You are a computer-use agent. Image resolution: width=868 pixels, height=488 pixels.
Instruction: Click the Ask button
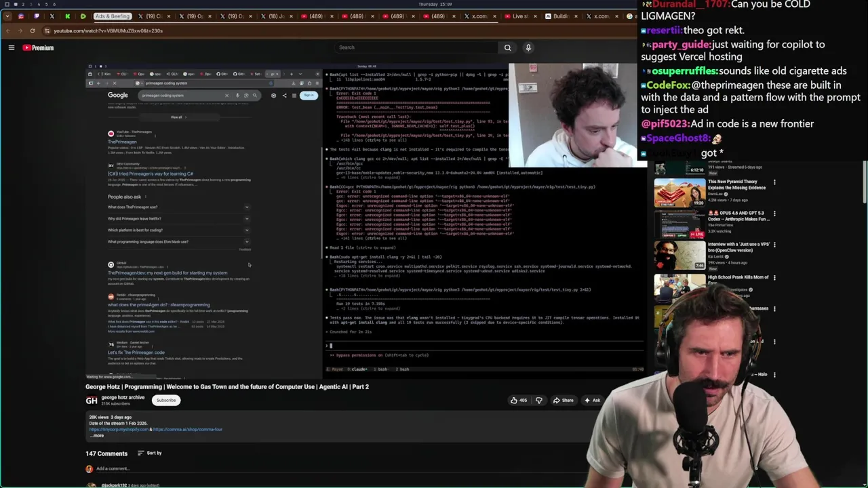tap(592, 400)
